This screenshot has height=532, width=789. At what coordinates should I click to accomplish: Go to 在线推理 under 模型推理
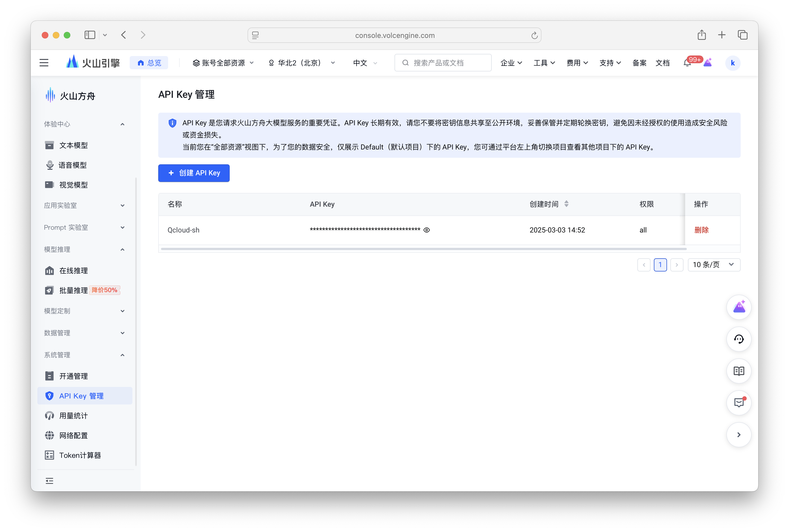(73, 270)
